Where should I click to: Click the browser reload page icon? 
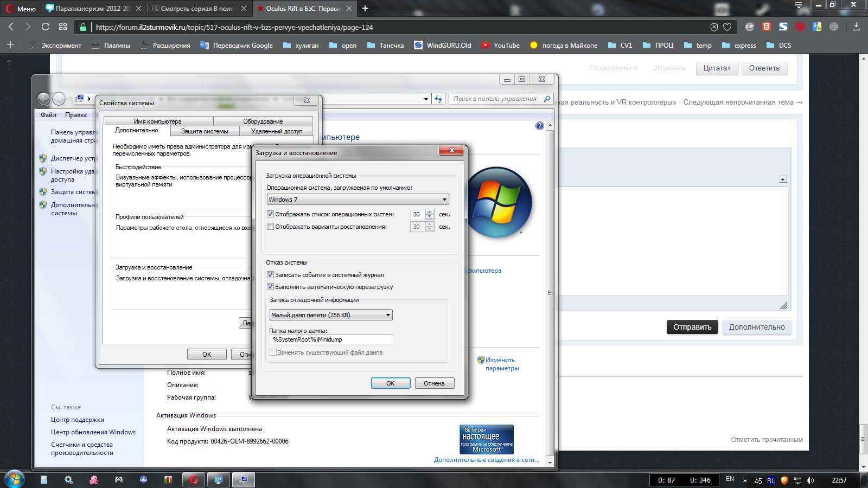point(46,27)
